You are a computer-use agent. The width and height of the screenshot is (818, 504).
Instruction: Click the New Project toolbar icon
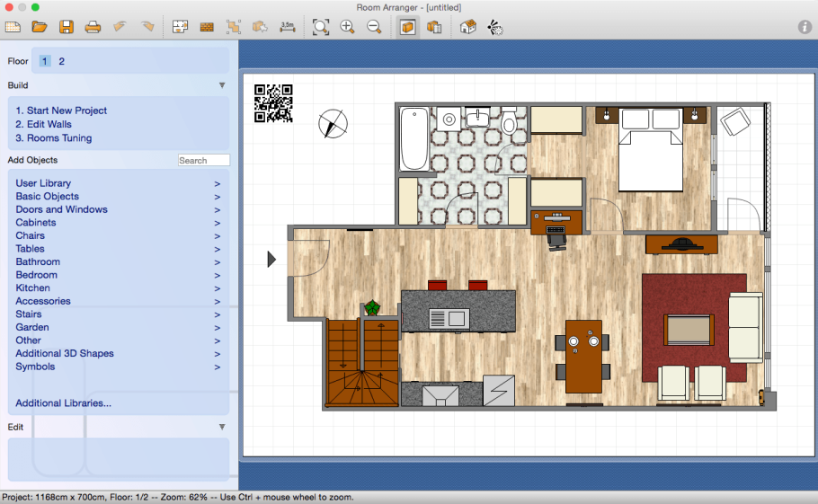[13, 27]
